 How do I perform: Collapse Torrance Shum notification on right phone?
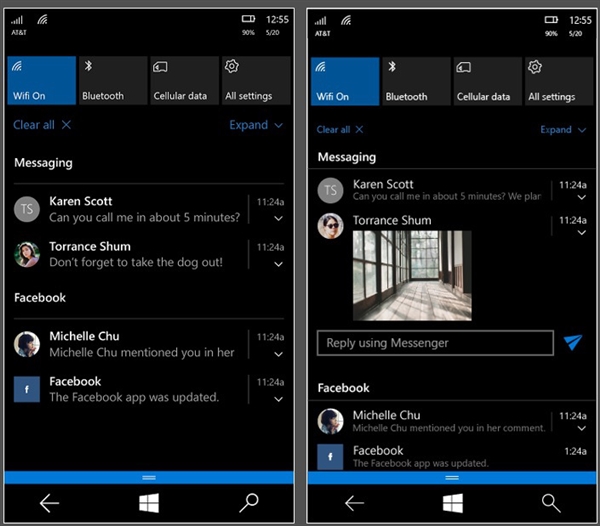(582, 233)
